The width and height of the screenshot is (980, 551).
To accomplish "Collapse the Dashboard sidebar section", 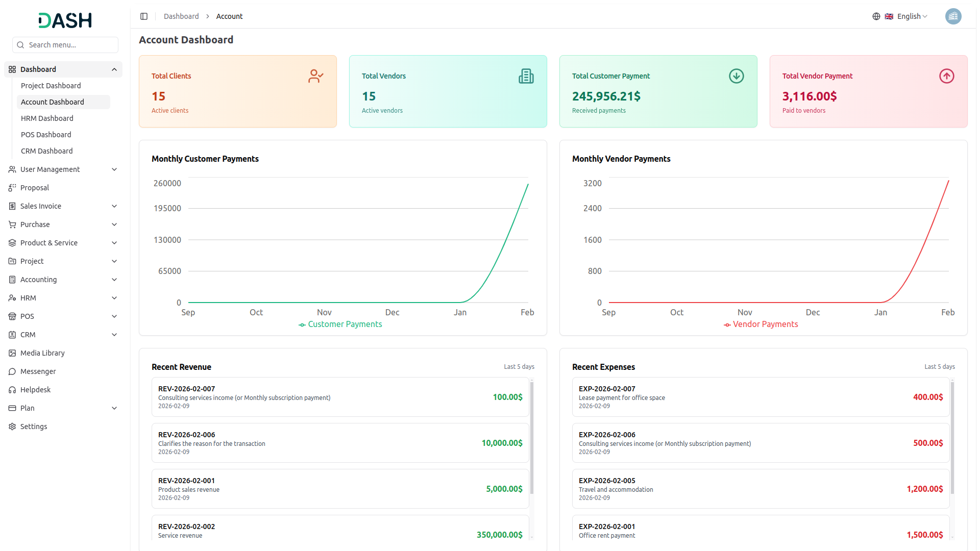I will (x=114, y=69).
